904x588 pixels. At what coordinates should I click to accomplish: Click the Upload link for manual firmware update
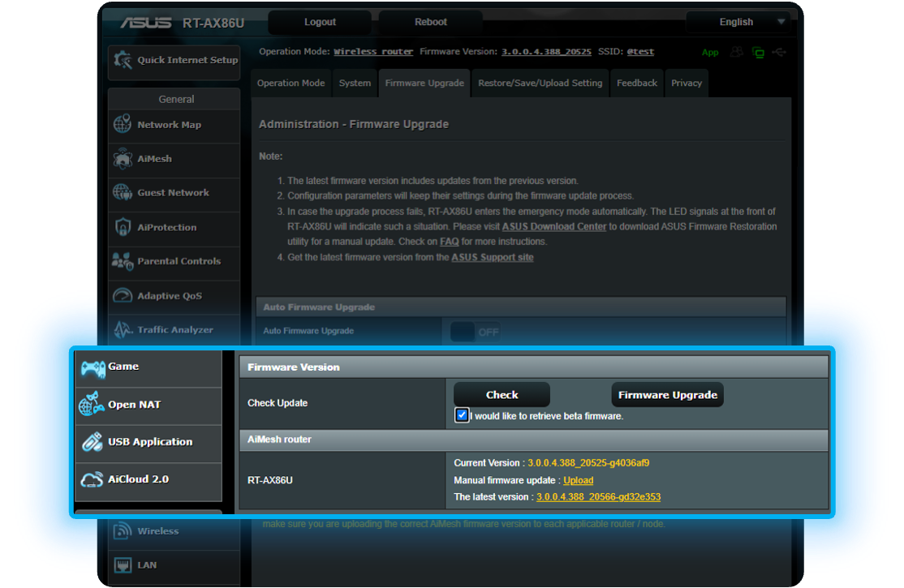(x=578, y=479)
